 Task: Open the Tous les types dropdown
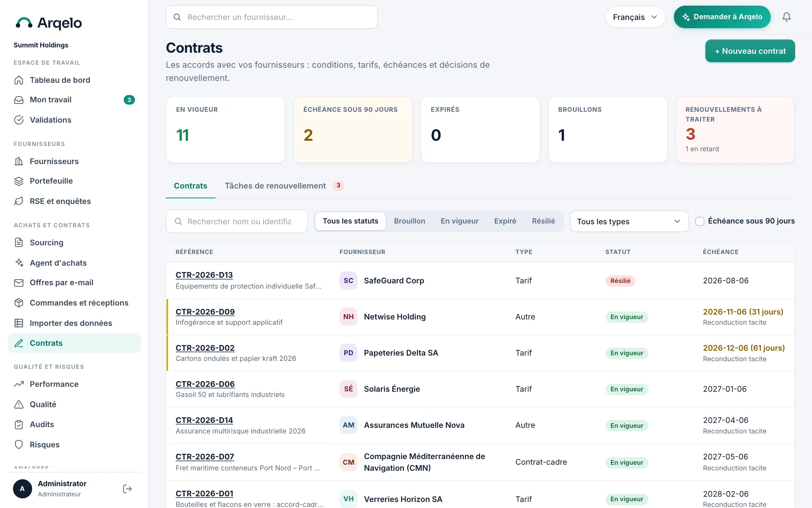point(629,222)
